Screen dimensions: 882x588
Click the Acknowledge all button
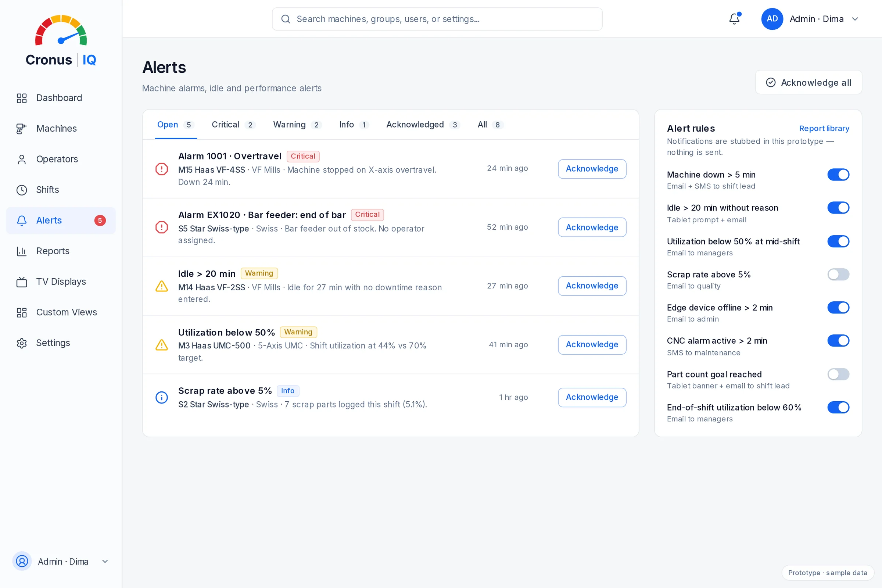(808, 82)
